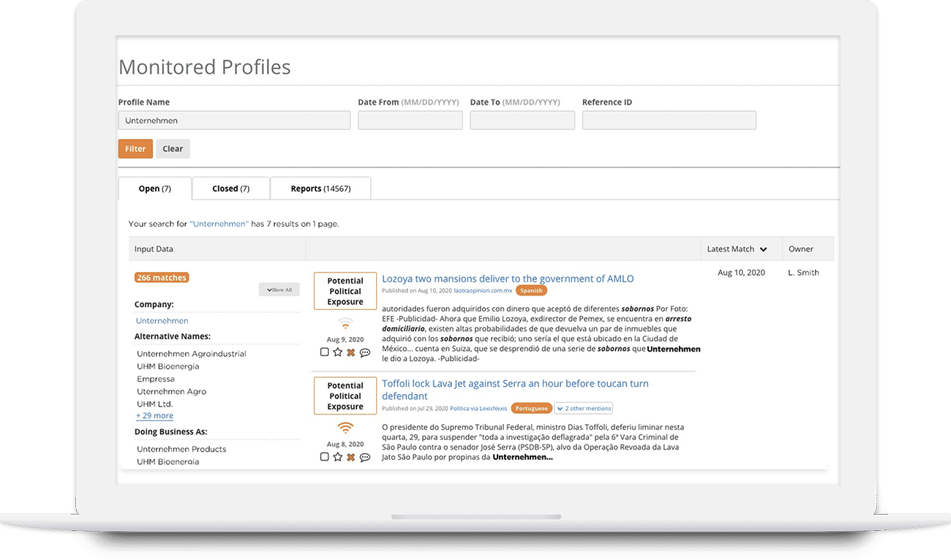Image resolution: width=951 pixels, height=560 pixels.
Task: Focus the Date From input field
Action: point(410,121)
